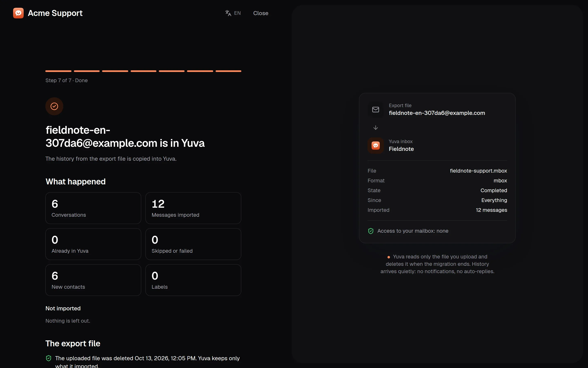Click the Export file envelope icon
The width and height of the screenshot is (588, 368).
376,110
